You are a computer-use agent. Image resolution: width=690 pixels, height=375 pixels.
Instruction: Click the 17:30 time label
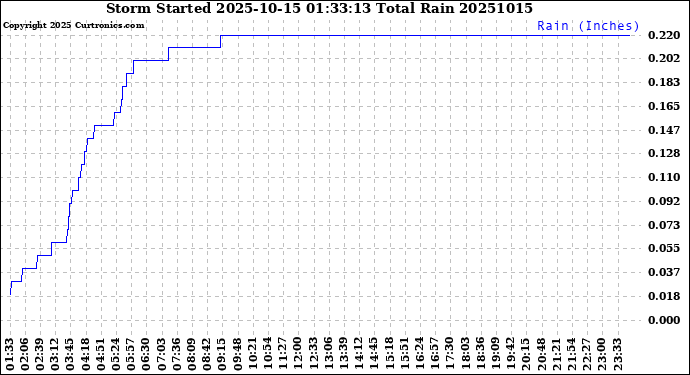coord(450,355)
